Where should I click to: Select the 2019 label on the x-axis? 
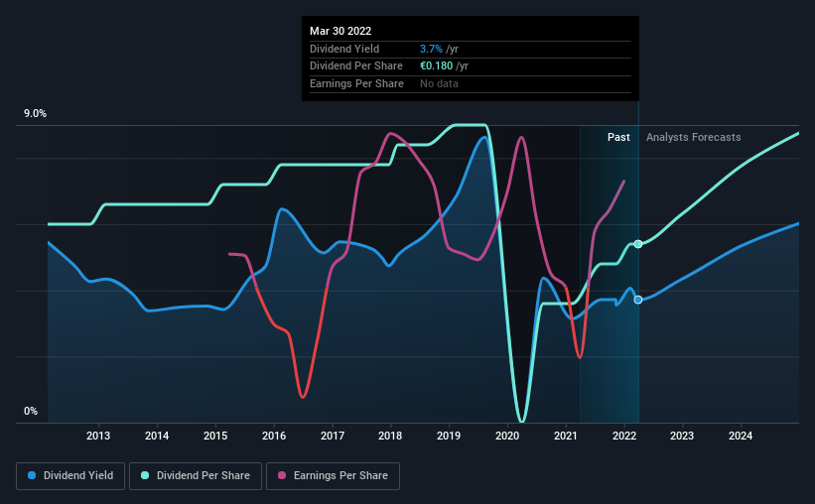pos(449,436)
